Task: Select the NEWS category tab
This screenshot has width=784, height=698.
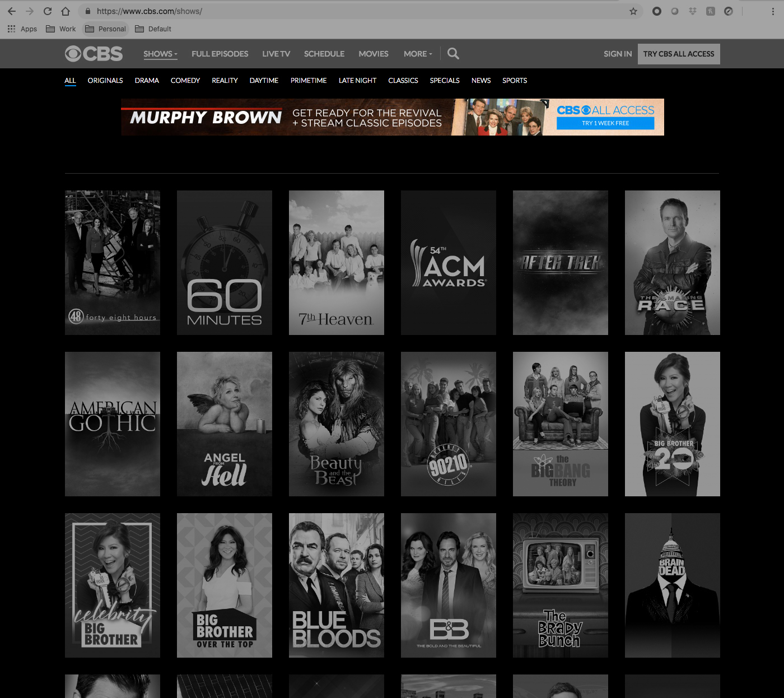Action: [481, 81]
